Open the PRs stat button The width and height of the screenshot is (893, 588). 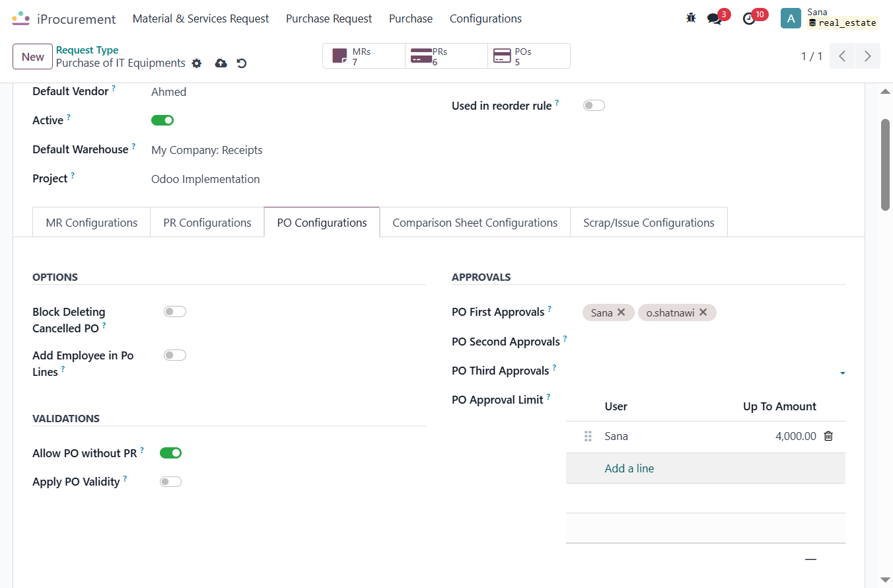(x=446, y=56)
